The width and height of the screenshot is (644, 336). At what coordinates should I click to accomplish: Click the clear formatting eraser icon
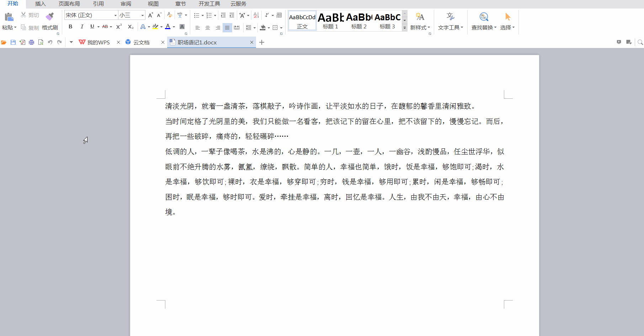click(170, 15)
